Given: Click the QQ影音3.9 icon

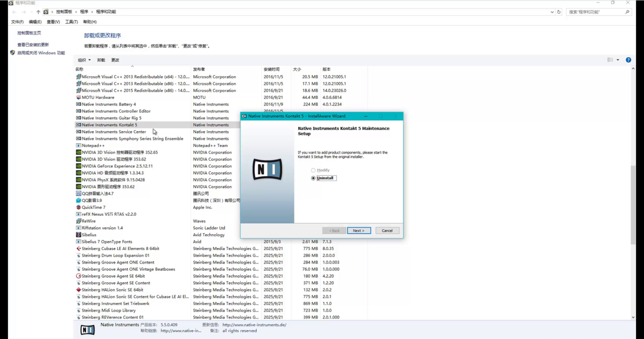Looking at the screenshot, I should 78,201.
